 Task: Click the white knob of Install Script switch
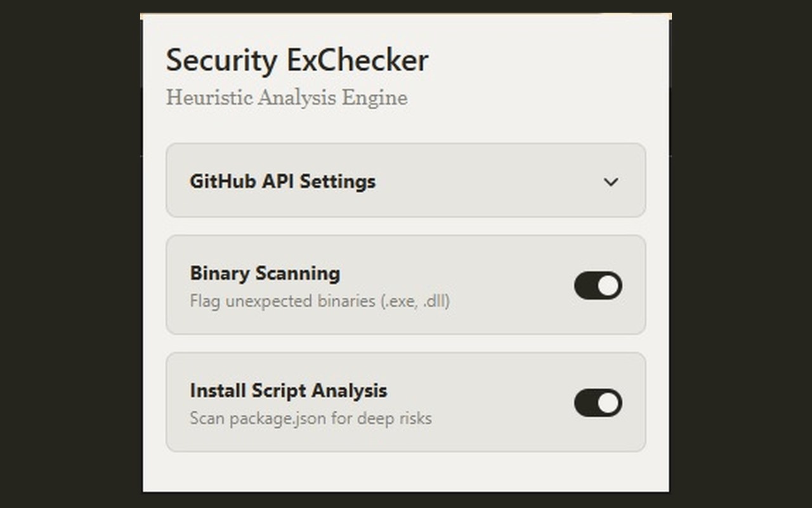pos(608,403)
